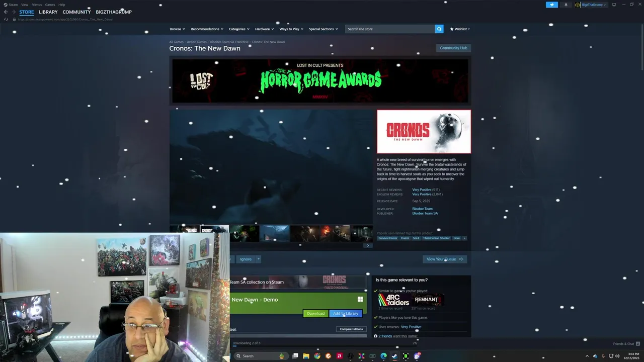Switch to Big Picture mode icon
The width and height of the screenshot is (644, 362).
click(614, 5)
